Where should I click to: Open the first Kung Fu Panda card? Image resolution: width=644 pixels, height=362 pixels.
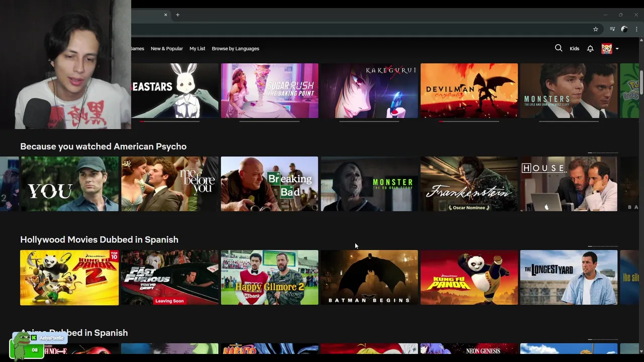click(x=469, y=278)
